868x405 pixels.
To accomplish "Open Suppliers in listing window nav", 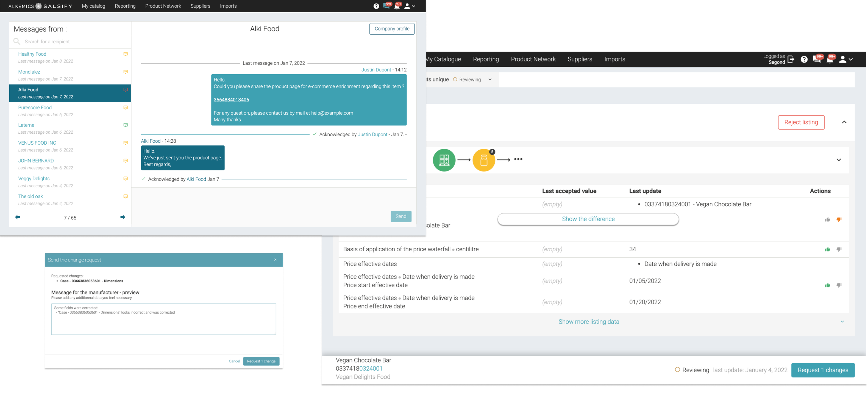I will click(x=580, y=59).
